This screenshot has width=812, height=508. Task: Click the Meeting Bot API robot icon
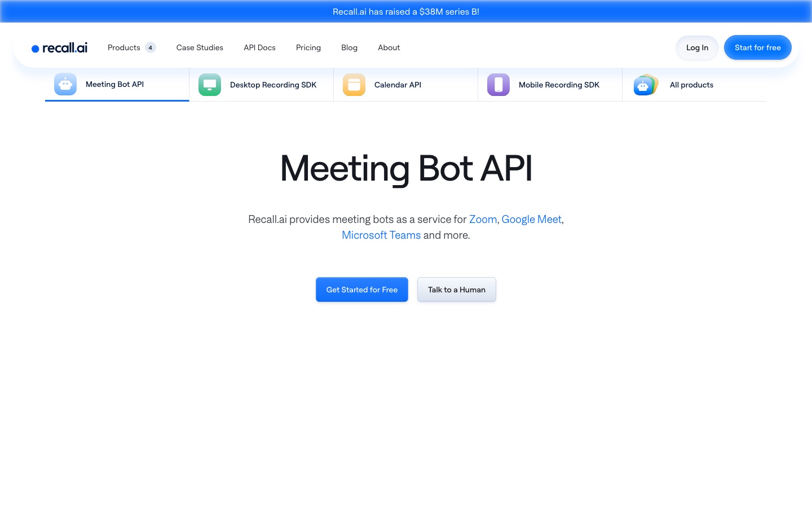point(65,84)
